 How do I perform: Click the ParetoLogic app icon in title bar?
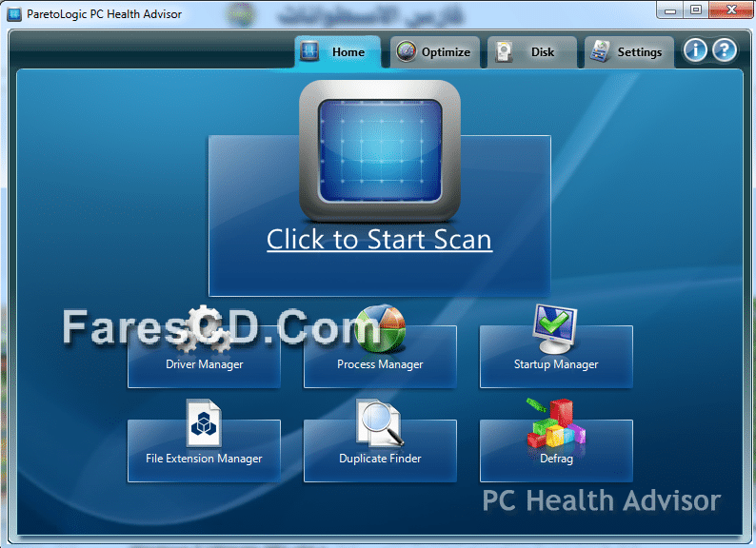pyautogui.click(x=14, y=14)
